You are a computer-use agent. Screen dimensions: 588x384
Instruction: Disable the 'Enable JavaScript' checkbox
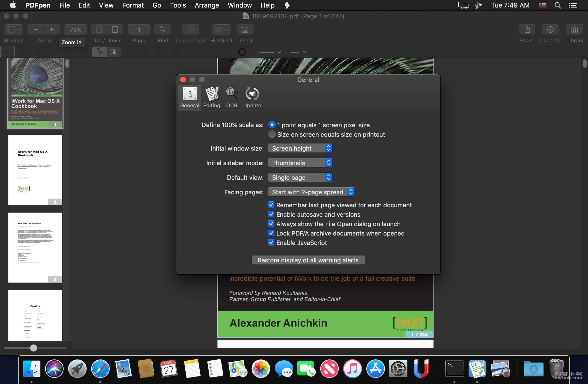click(271, 242)
